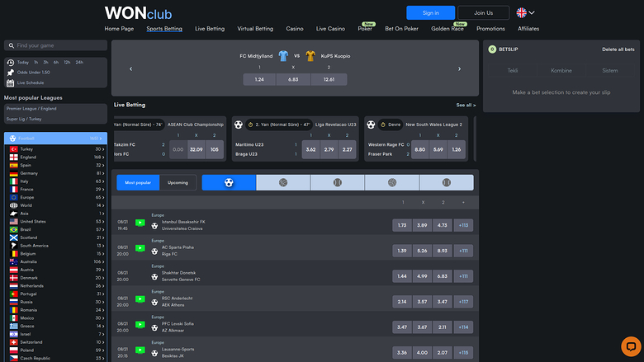Image resolution: width=644 pixels, height=362 pixels.
Task: Click the Brazil flag icon
Action: 13,229
